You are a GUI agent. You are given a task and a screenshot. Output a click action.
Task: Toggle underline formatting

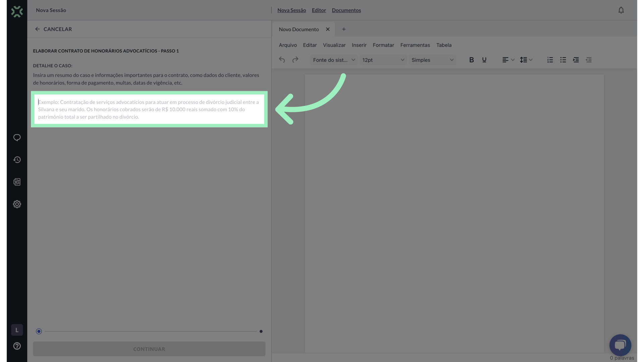point(484,60)
